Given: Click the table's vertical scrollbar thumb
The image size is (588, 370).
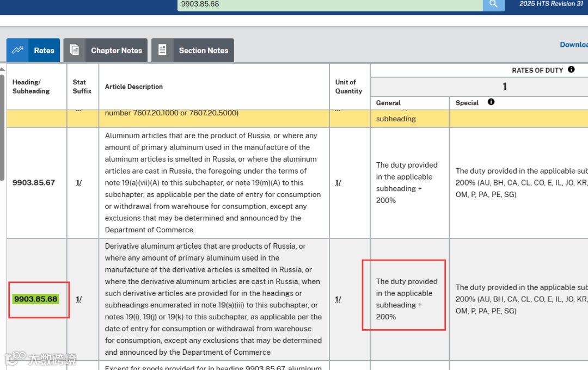Looking at the screenshot, I should pos(2,127).
